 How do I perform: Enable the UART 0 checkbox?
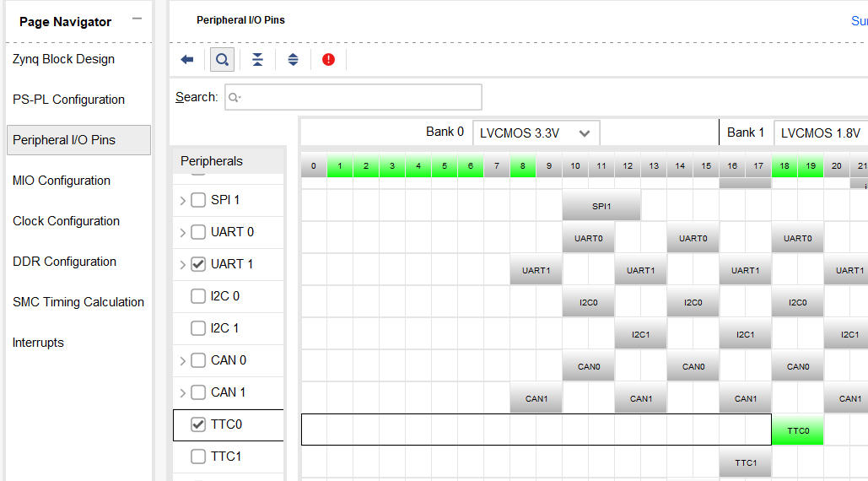198,232
